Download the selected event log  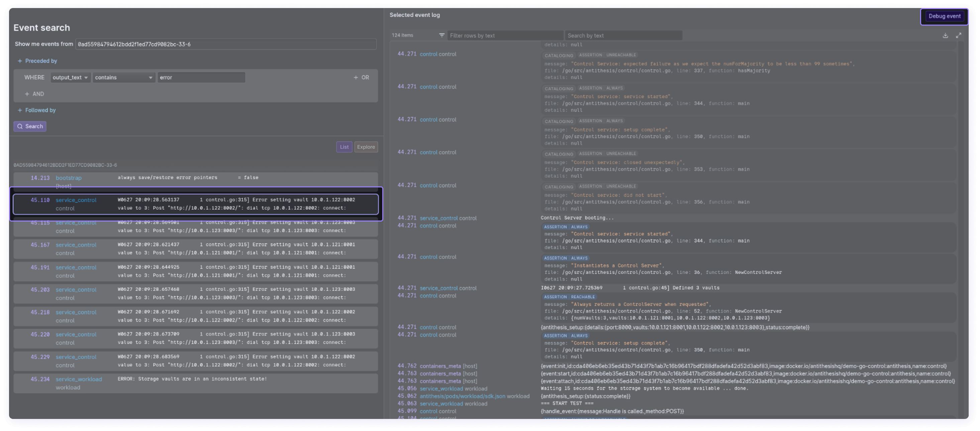pos(945,35)
